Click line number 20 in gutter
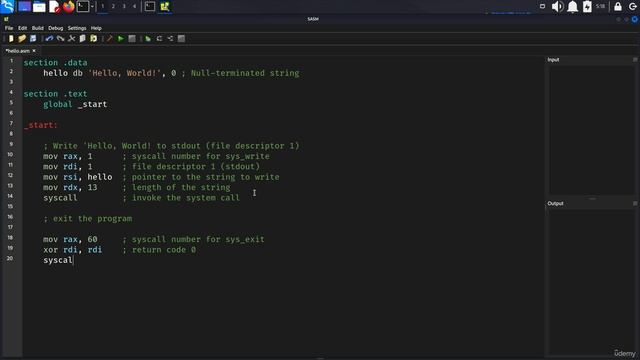 pyautogui.click(x=10, y=258)
